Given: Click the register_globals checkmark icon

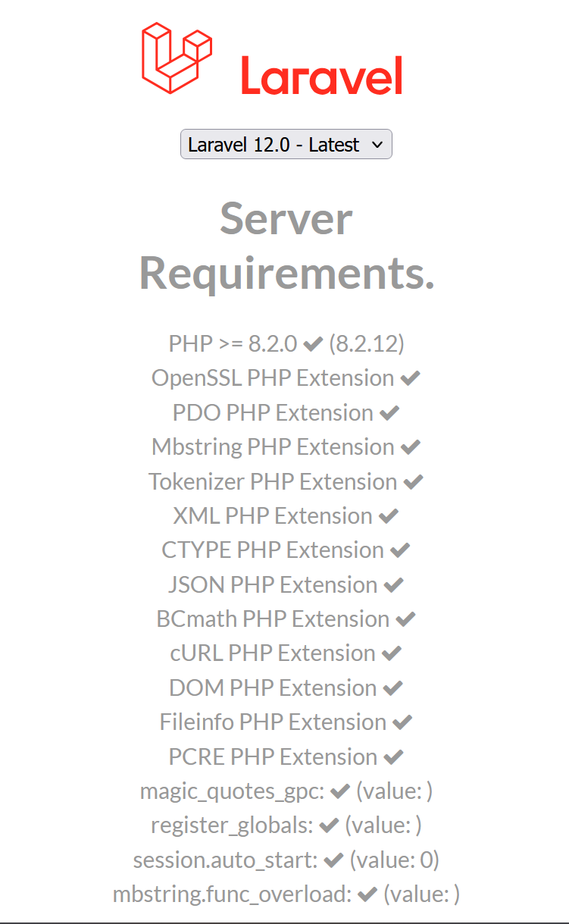Looking at the screenshot, I should click(329, 825).
